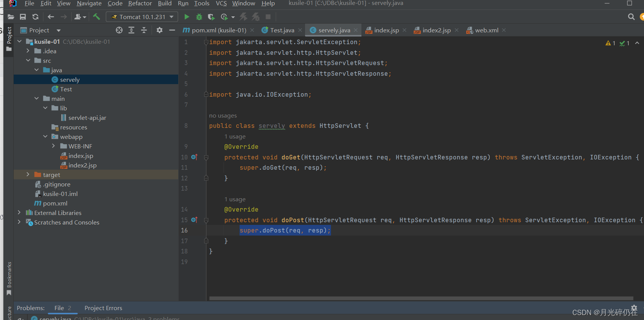Hide the Project panel with minus icon

[x=172, y=30]
